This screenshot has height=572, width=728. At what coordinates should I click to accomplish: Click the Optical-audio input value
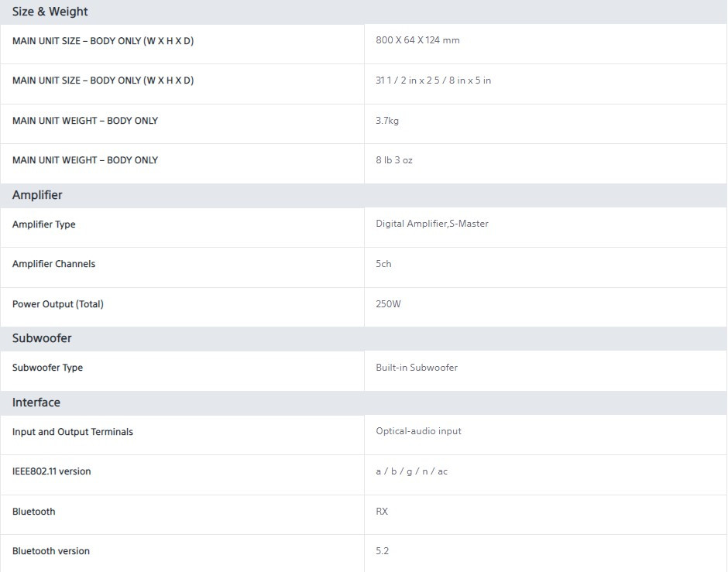[418, 431]
